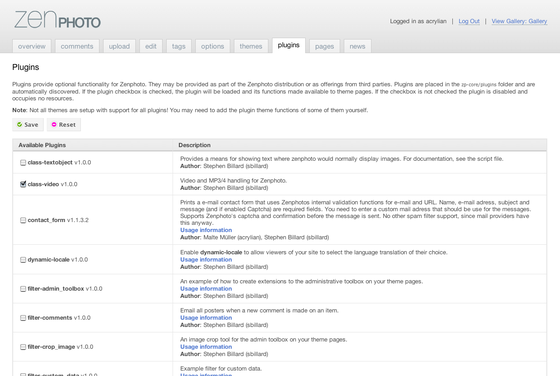Click 'Video and MP3/4 handling for Zenphoto' description
Viewport: 560px width, 376px height.
pyautogui.click(x=233, y=181)
